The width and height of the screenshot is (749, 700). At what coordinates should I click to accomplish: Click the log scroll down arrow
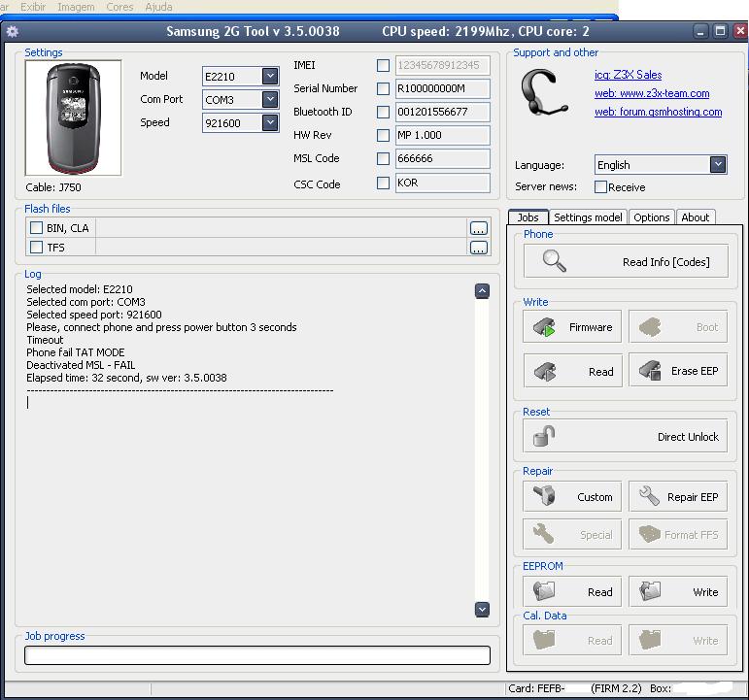click(x=483, y=610)
